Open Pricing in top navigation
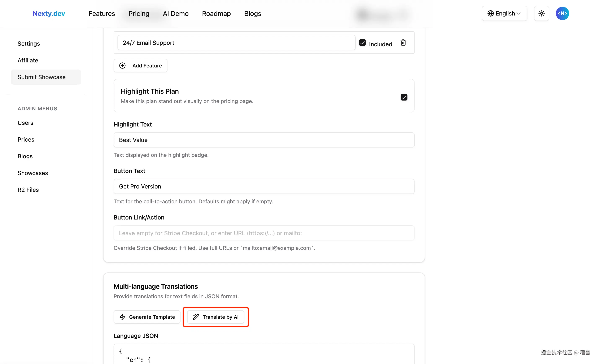 pos(139,14)
